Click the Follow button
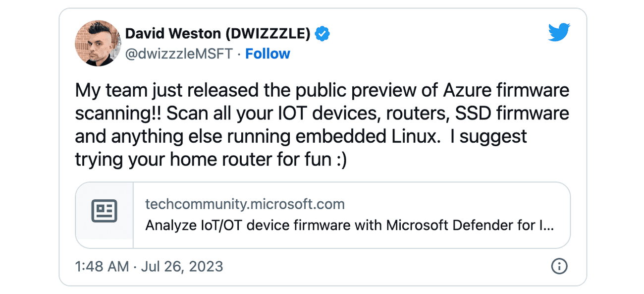 pyautogui.click(x=268, y=54)
